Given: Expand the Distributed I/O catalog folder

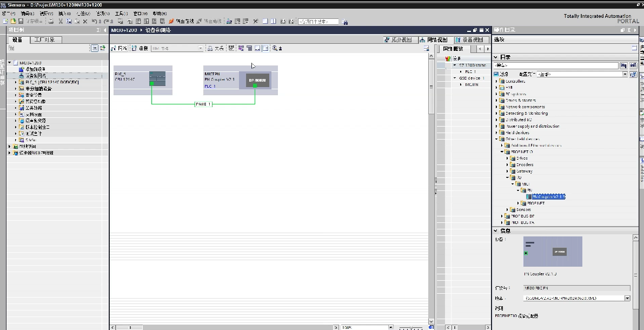Looking at the screenshot, I should pyautogui.click(x=496, y=120).
